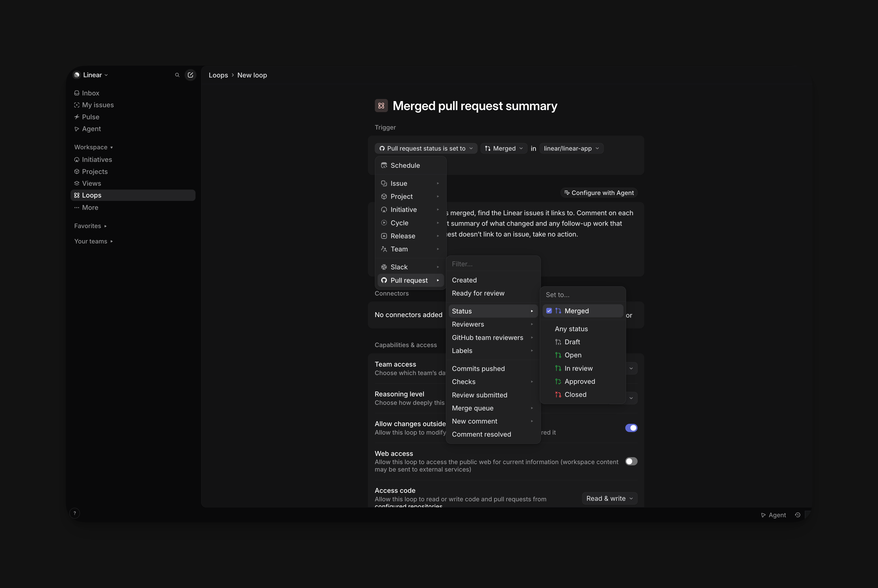Select the Any status option
The width and height of the screenshot is (878, 588).
[582, 329]
